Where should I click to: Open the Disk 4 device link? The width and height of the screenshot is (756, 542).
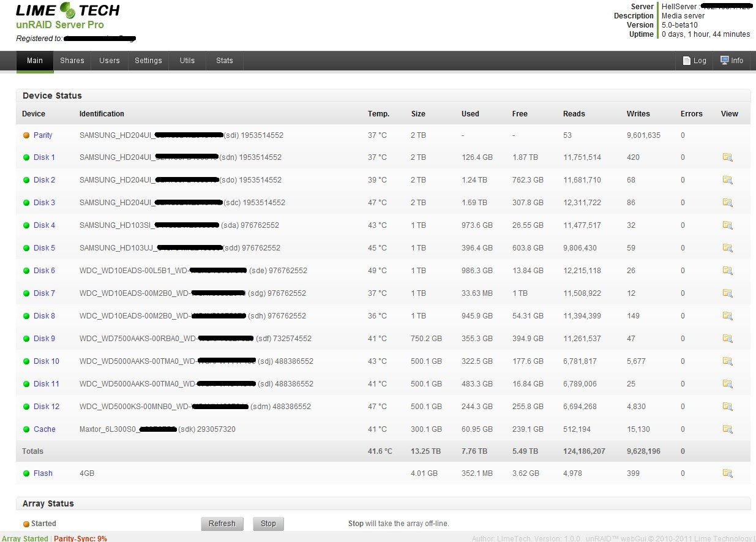tap(44, 225)
